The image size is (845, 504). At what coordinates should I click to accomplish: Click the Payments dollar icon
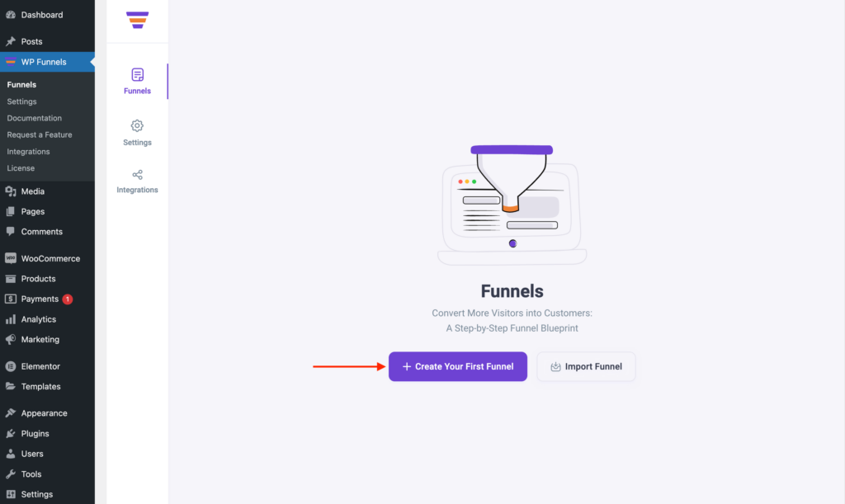click(11, 299)
